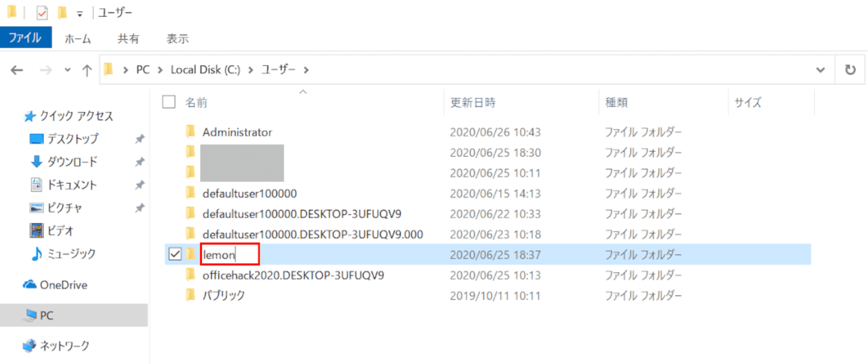The width and height of the screenshot is (868, 364).
Task: Click date 2020/06/15 14:13 of defaultuser100000
Action: coord(495,193)
